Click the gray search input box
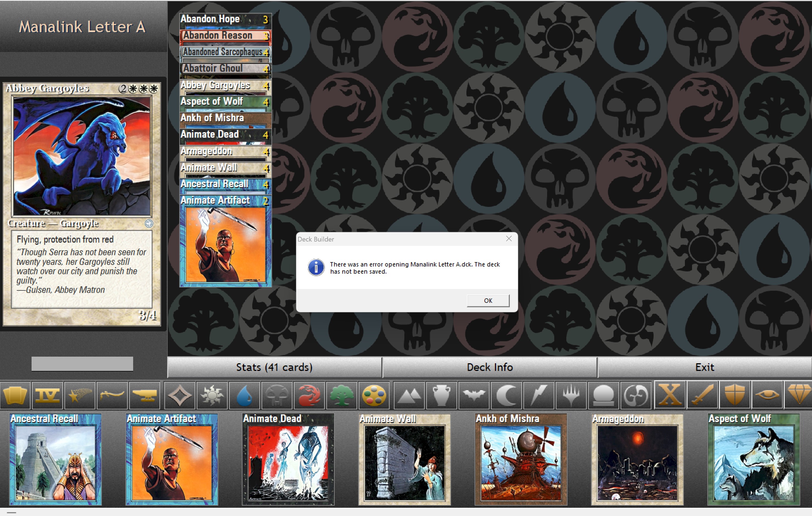The image size is (812, 516). point(82,364)
